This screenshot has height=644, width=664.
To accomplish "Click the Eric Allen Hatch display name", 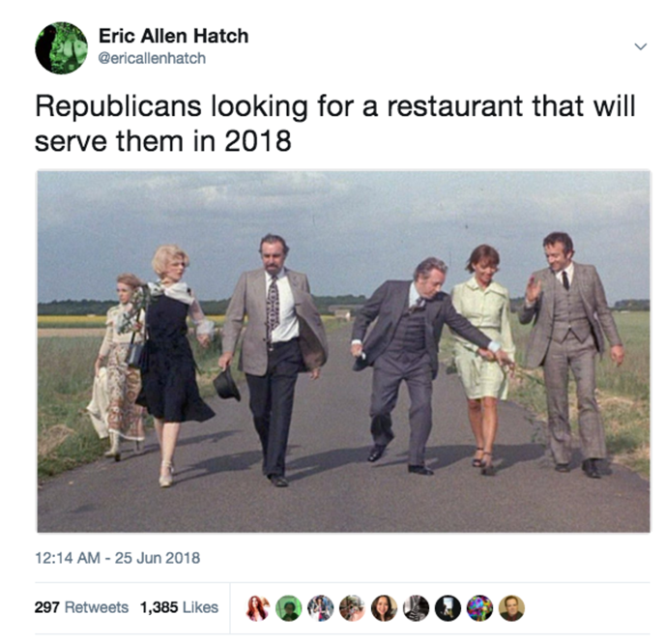I will (x=174, y=36).
